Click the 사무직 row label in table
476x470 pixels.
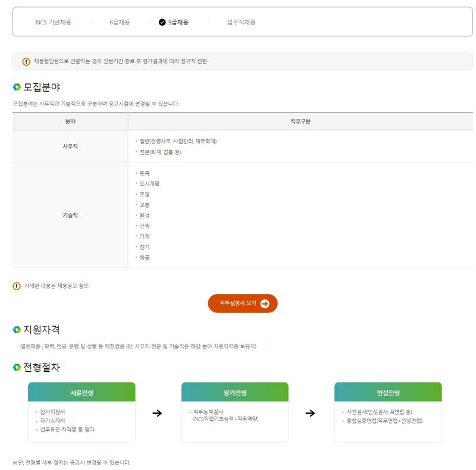click(x=70, y=146)
